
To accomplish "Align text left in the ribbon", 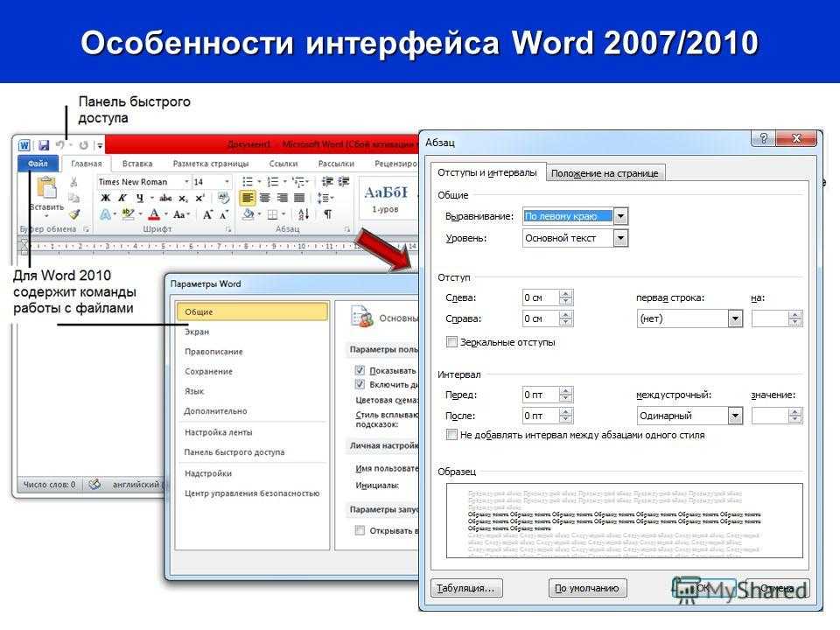I will [248, 199].
